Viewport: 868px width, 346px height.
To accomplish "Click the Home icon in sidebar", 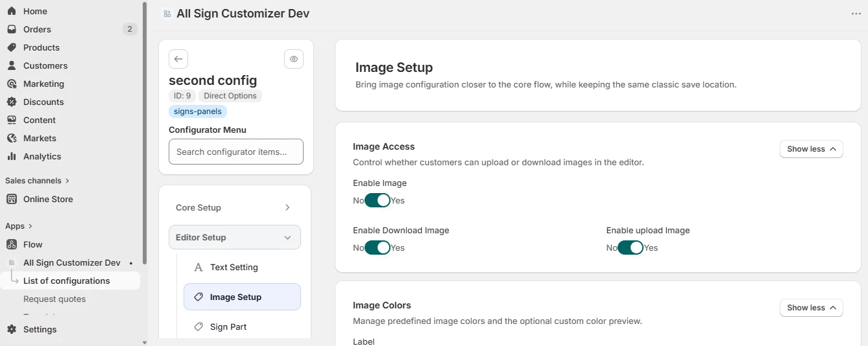I will tap(11, 11).
